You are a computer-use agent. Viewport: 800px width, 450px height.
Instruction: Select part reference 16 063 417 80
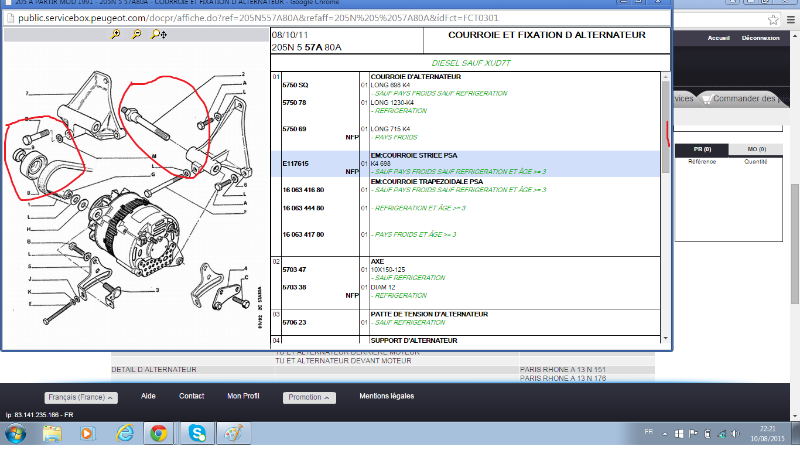pos(303,235)
